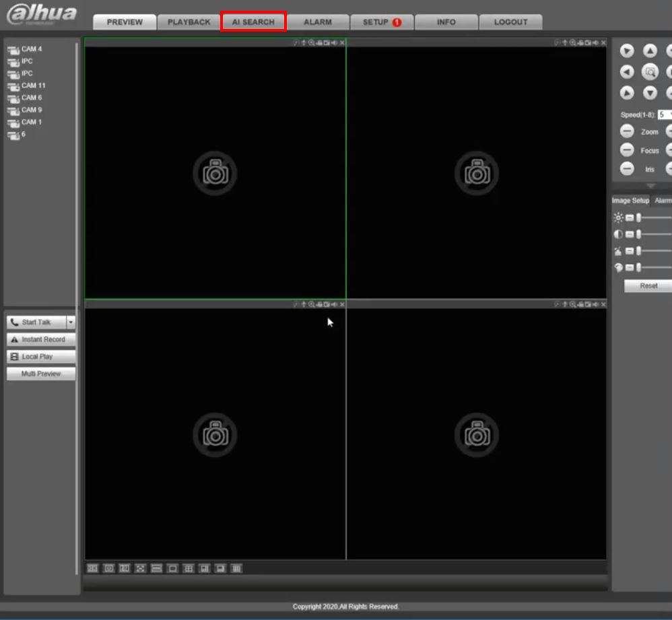This screenshot has height=620, width=672.
Task: Go to the ALARM tab
Action: coord(318,22)
